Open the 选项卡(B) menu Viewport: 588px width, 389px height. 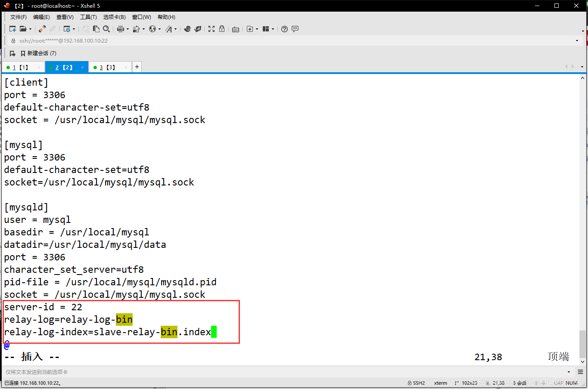click(x=115, y=17)
